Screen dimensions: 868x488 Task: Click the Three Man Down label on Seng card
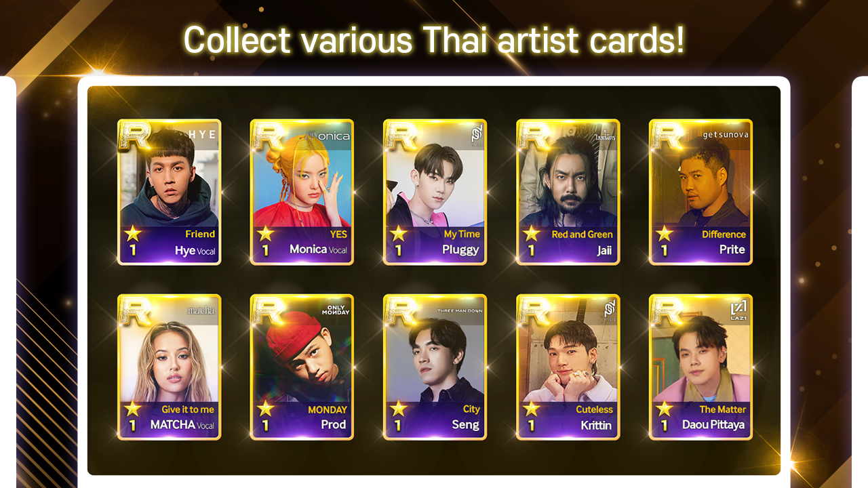point(458,310)
